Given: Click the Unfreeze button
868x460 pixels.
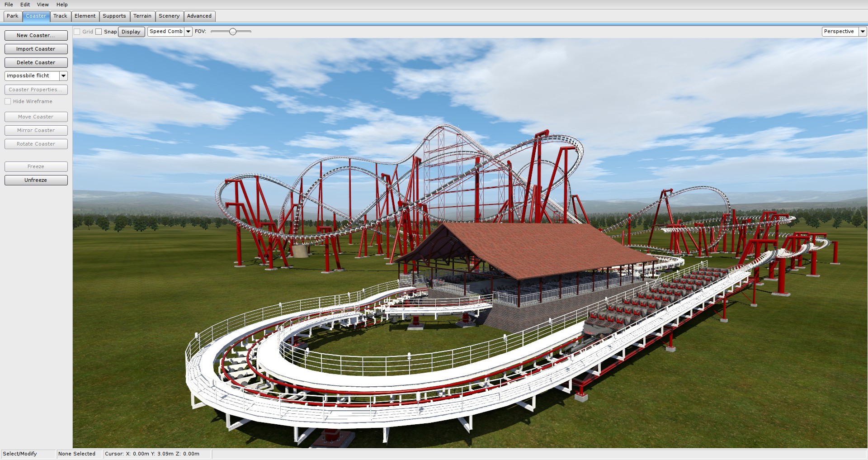Looking at the screenshot, I should coord(36,180).
